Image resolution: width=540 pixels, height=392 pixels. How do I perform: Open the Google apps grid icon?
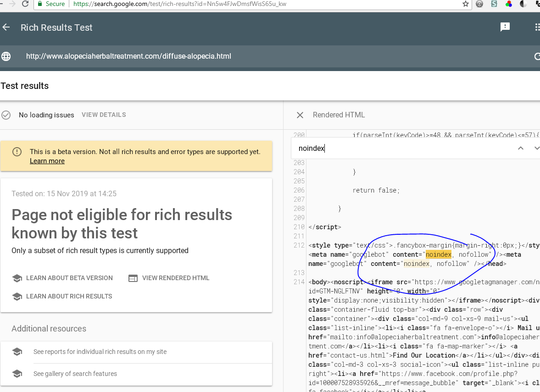coord(537,27)
